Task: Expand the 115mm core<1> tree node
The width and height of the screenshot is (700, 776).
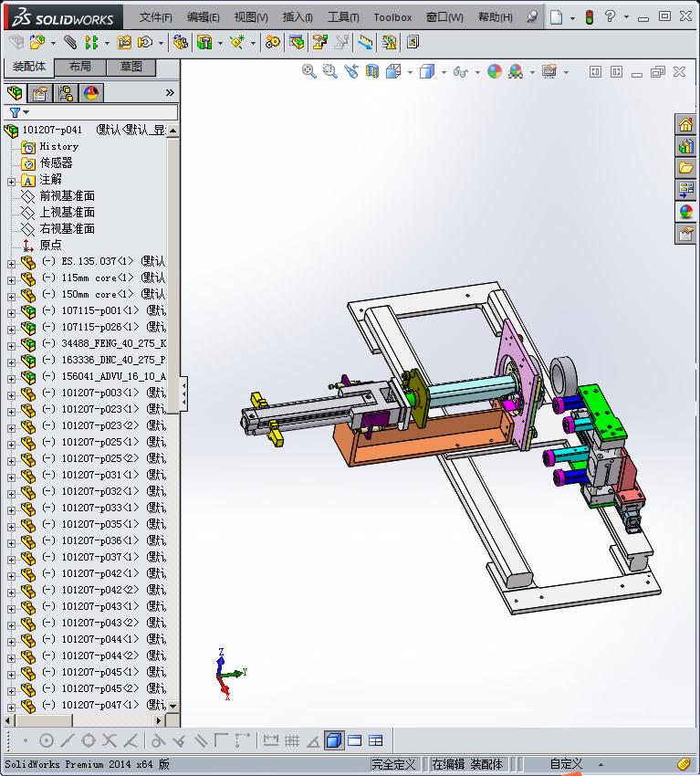Action: [x=11, y=280]
